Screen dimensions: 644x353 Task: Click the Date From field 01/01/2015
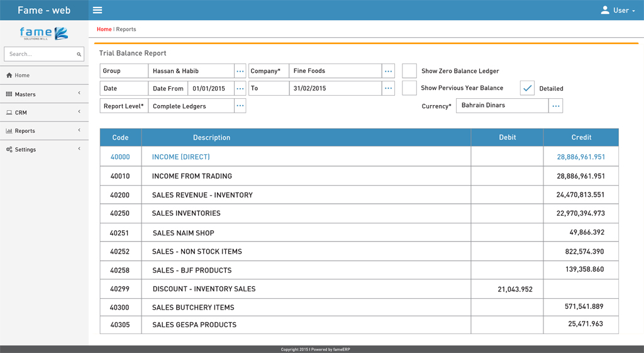click(x=211, y=88)
